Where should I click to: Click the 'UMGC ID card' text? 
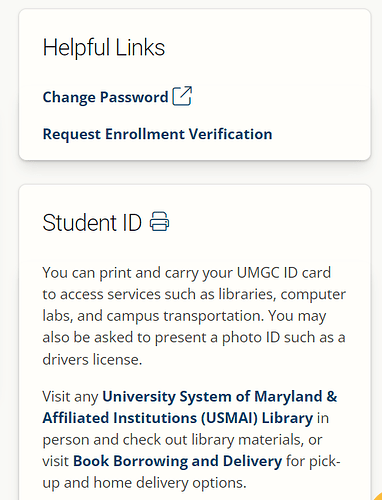(x=284, y=273)
